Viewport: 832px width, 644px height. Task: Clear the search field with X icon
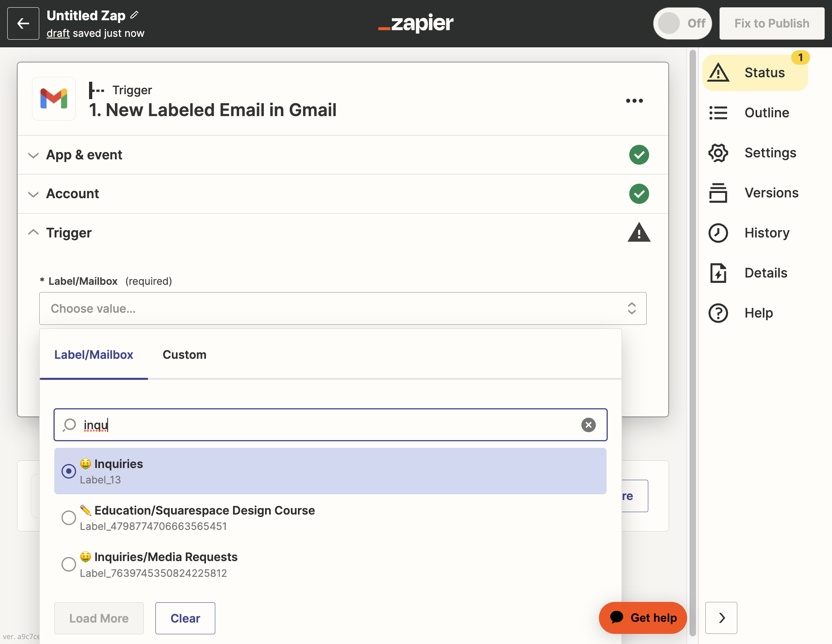tap(588, 425)
